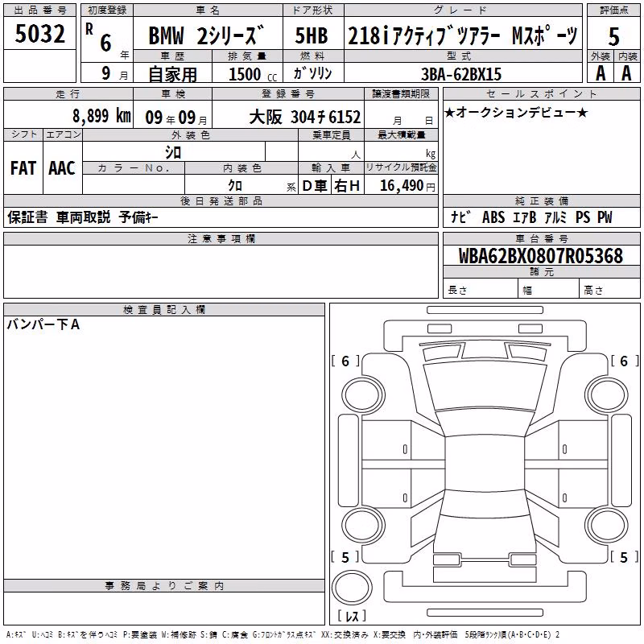Click the mileage value 8,899 km

[102, 116]
